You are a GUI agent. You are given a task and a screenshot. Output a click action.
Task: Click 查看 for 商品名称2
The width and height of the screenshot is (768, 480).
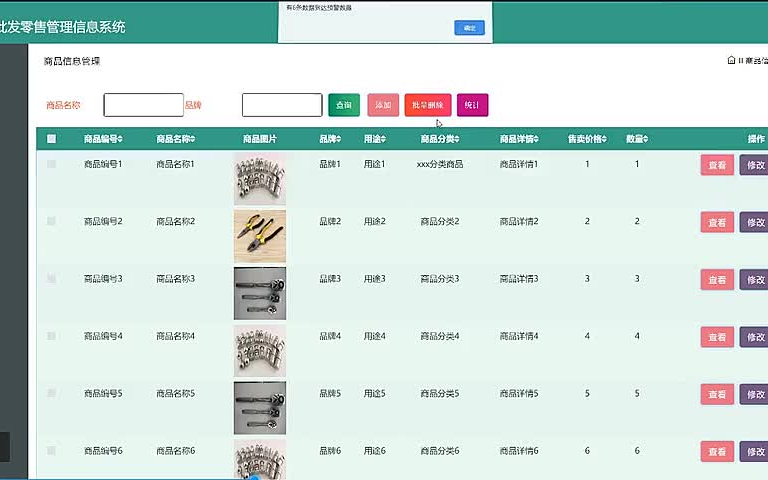click(717, 222)
